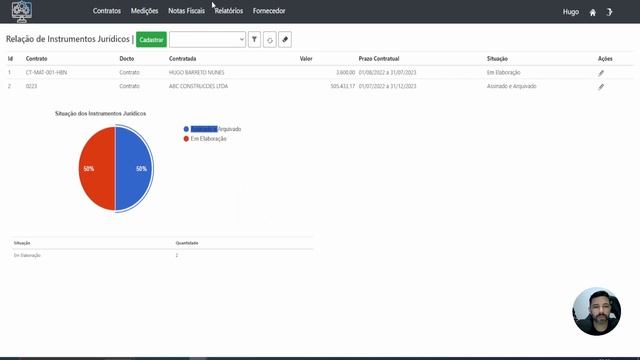Click the value 3.600,00
Viewport: 640px width, 360px height.
[x=345, y=73]
